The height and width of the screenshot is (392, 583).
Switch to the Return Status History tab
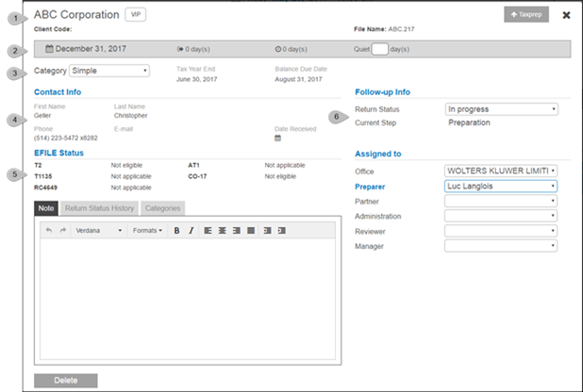coord(100,207)
